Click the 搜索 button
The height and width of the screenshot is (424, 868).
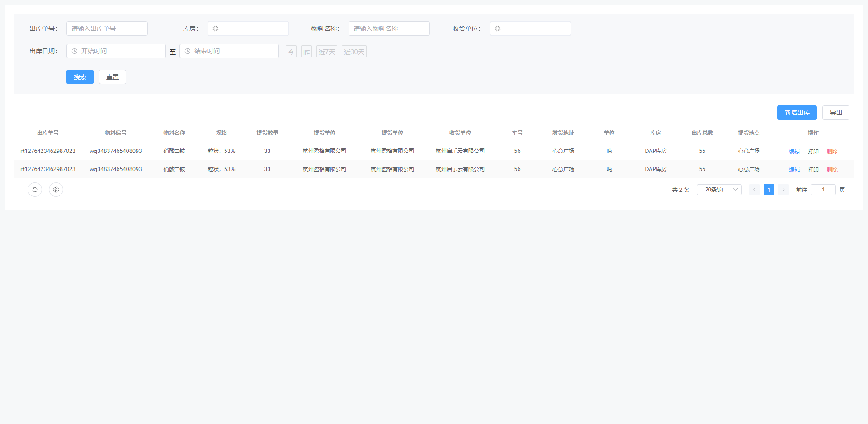80,77
